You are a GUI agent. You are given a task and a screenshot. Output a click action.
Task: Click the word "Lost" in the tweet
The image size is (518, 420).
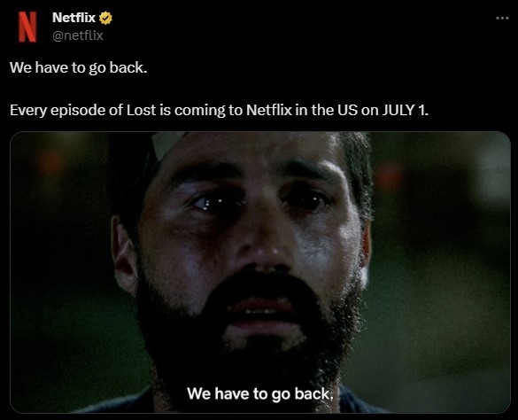tap(141, 110)
